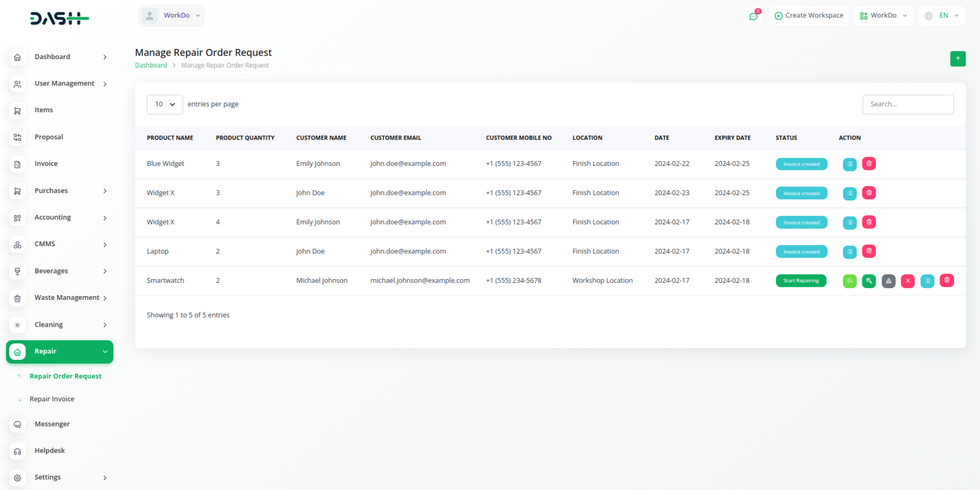This screenshot has width=980, height=490.
Task: Open the entries per page dropdown
Action: (165, 104)
